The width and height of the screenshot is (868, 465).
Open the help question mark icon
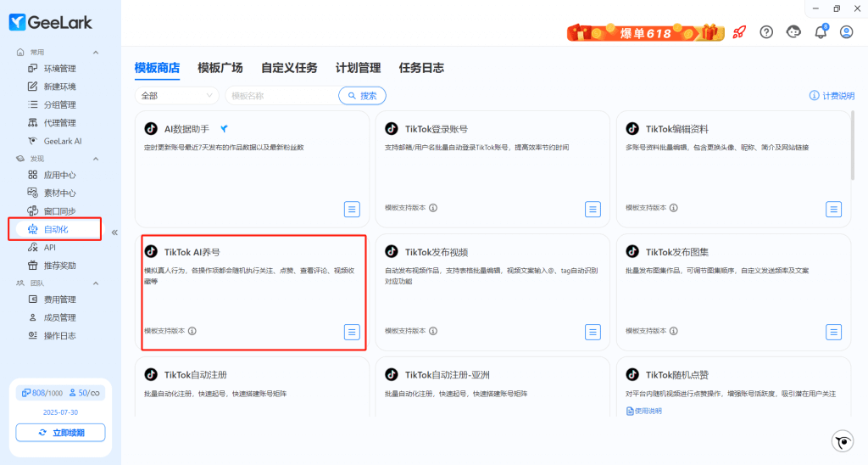coord(766,32)
